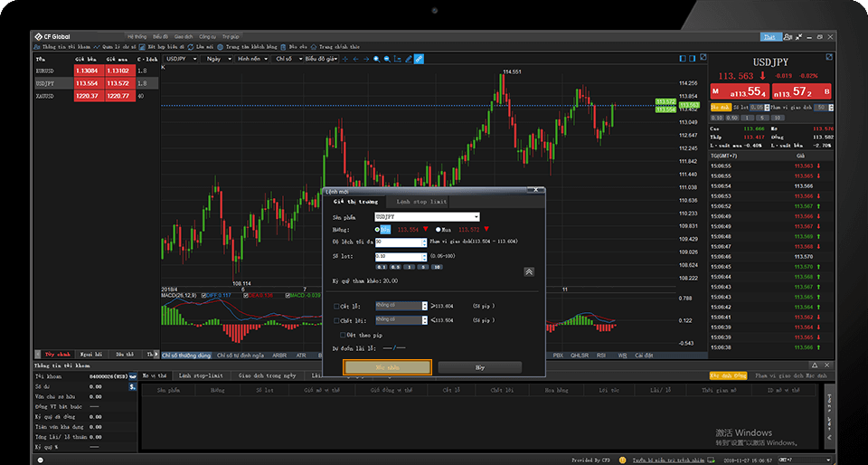
Task: Click the dollar sign icon in account panel
Action: (132, 385)
